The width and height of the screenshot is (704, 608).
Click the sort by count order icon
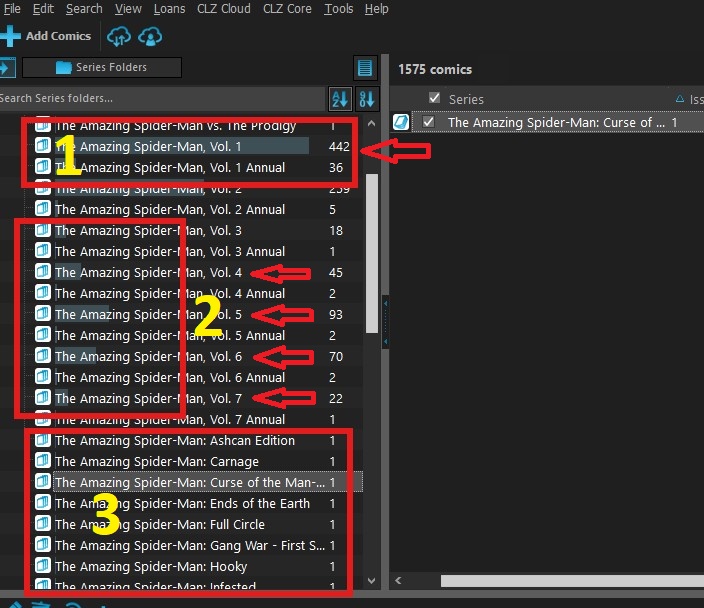point(366,98)
